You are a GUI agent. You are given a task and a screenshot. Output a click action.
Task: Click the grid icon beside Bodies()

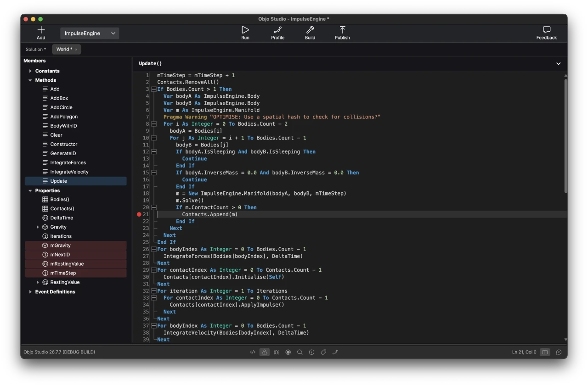(45, 199)
